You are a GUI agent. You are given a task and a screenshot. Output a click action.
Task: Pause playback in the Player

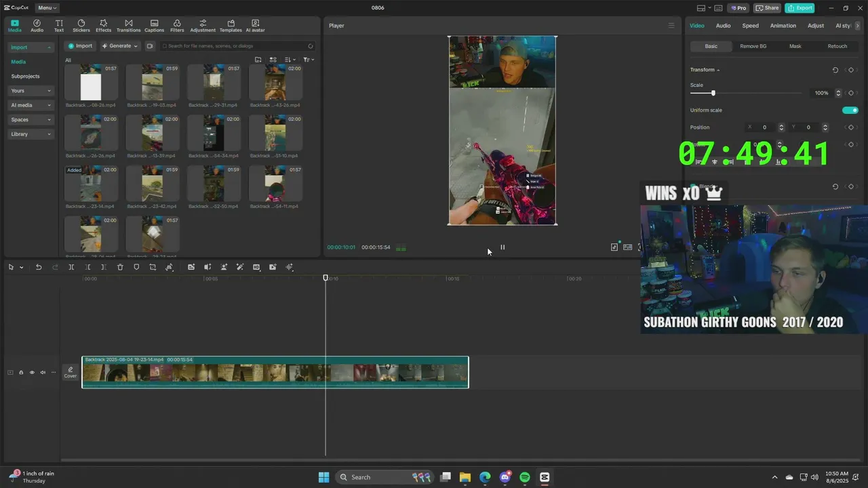502,247
